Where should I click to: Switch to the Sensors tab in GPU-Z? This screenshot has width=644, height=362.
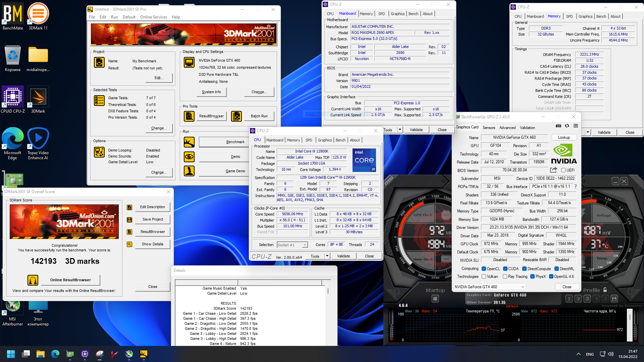tap(489, 128)
